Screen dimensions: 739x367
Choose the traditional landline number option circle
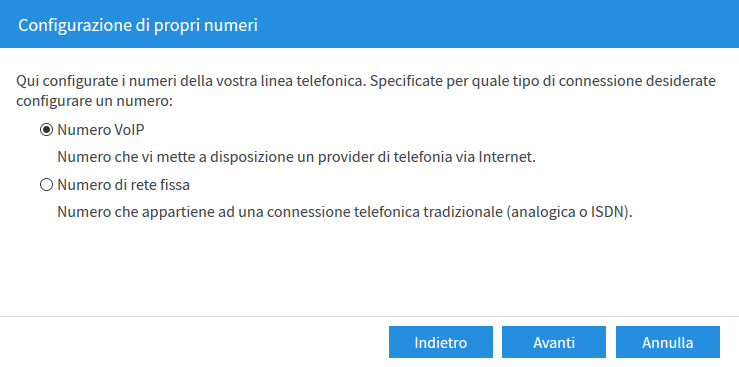point(46,185)
